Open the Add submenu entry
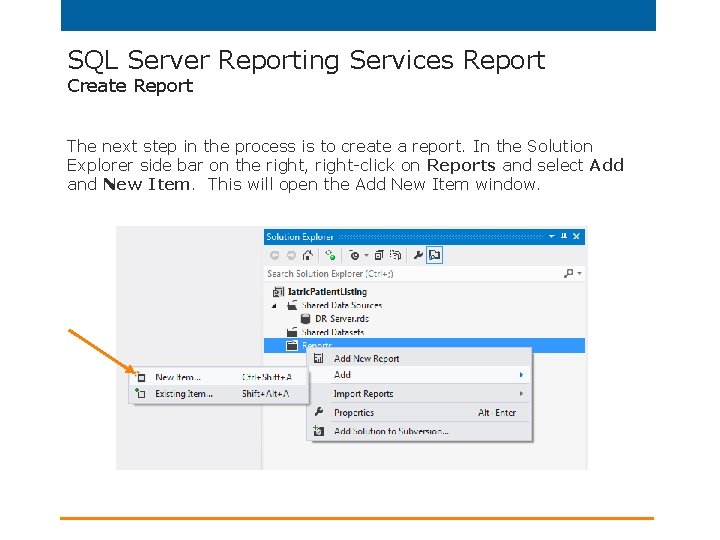 click(420, 375)
